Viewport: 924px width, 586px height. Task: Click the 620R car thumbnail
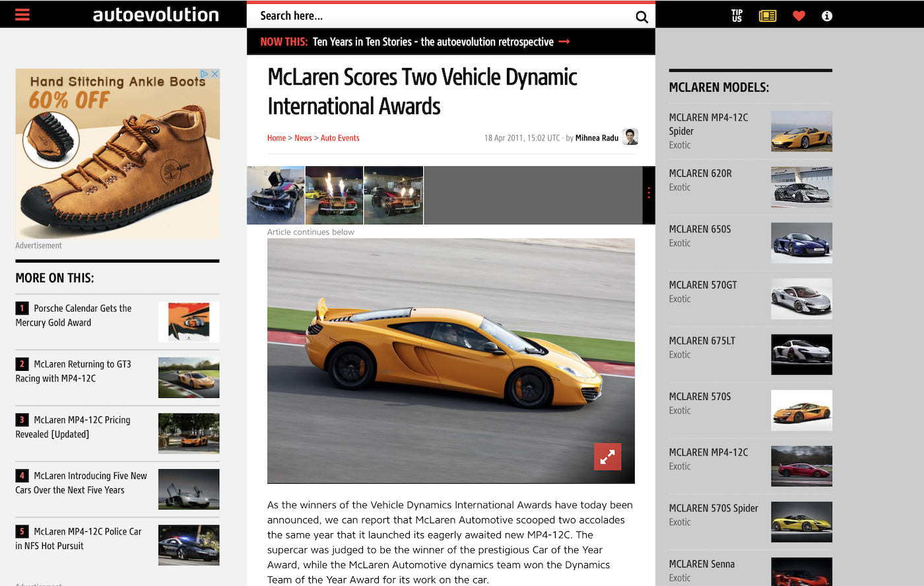point(801,187)
